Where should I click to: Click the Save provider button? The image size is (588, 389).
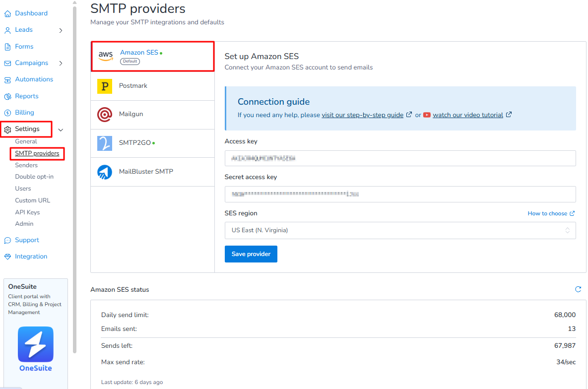pos(251,254)
